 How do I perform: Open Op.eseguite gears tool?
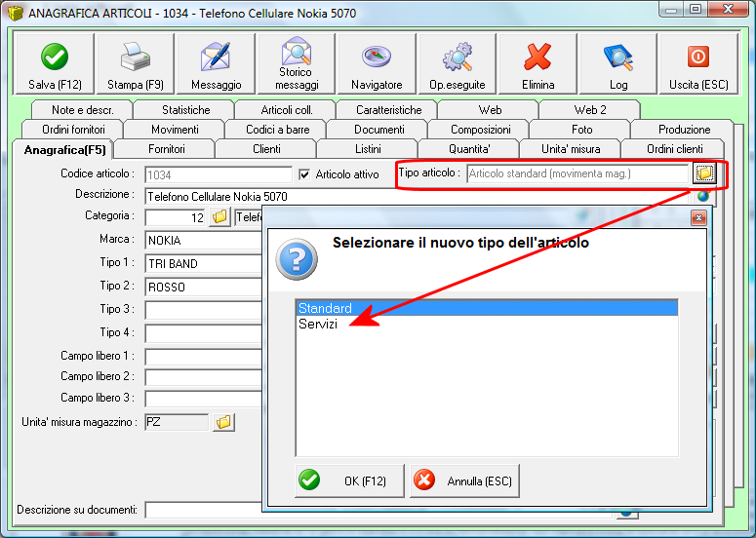pyautogui.click(x=458, y=63)
